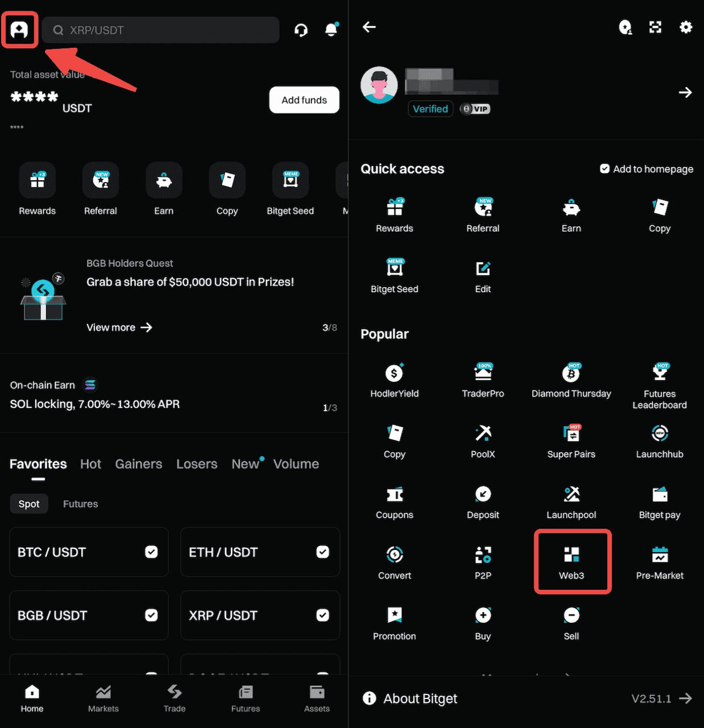
Task: Open P2P in Popular
Action: pos(483,563)
